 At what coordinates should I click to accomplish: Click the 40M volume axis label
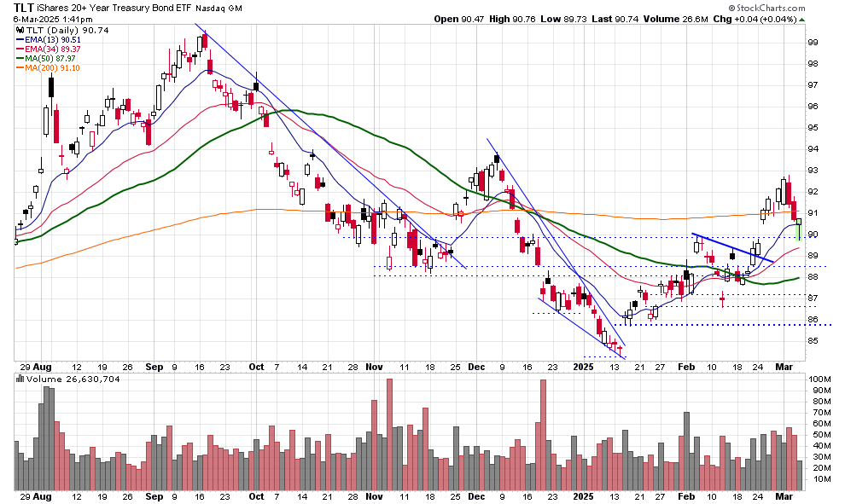pyautogui.click(x=821, y=446)
